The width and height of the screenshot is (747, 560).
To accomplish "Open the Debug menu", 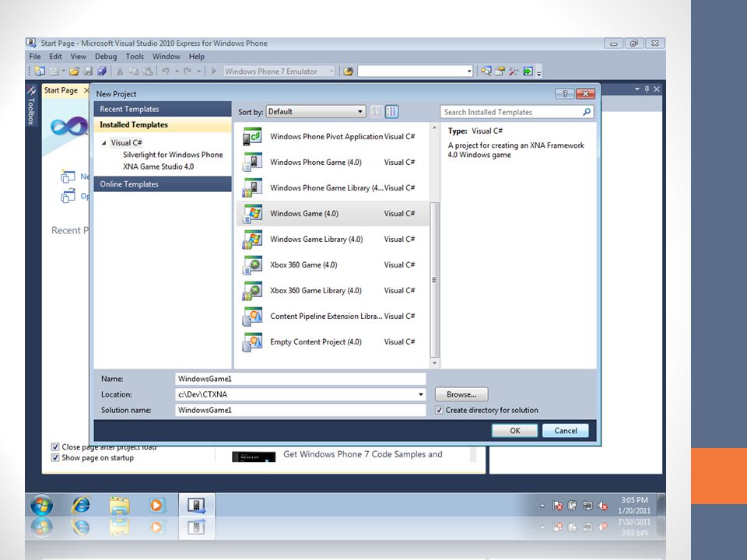I will (106, 56).
